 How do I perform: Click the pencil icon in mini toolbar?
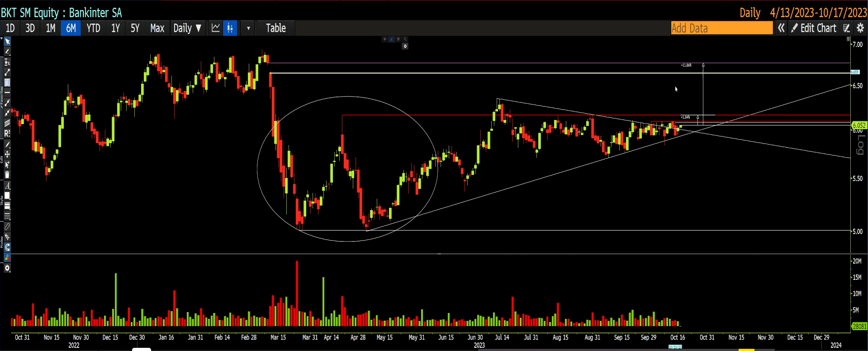[x=391, y=39]
